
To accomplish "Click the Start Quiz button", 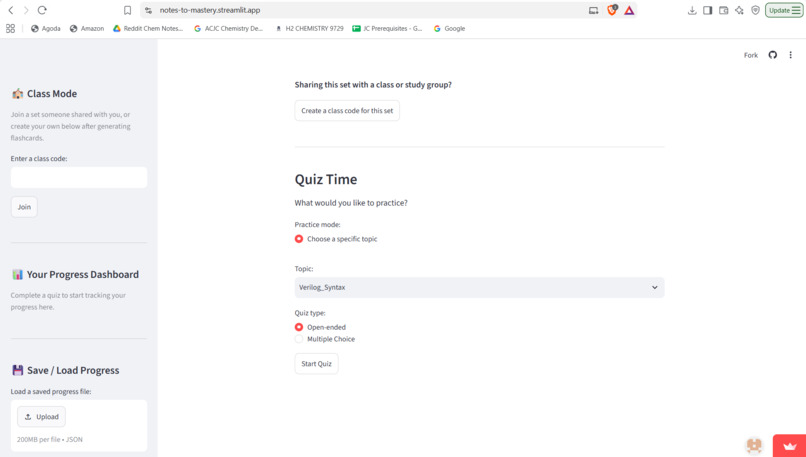I will (316, 363).
